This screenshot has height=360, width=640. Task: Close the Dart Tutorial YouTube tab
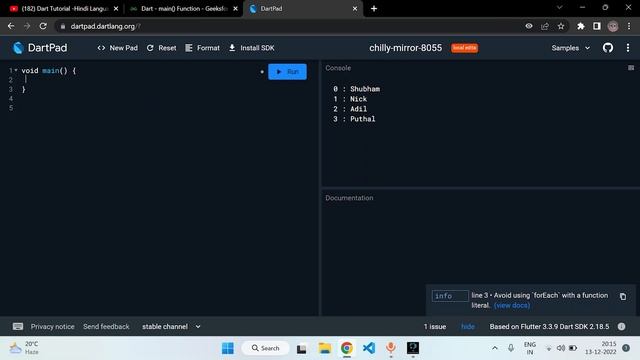pyautogui.click(x=116, y=9)
